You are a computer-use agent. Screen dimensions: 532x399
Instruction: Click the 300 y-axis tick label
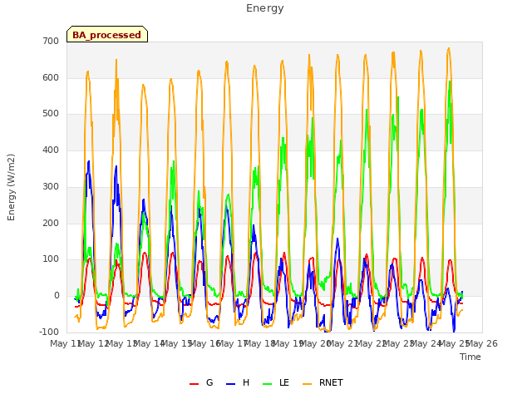(x=51, y=186)
